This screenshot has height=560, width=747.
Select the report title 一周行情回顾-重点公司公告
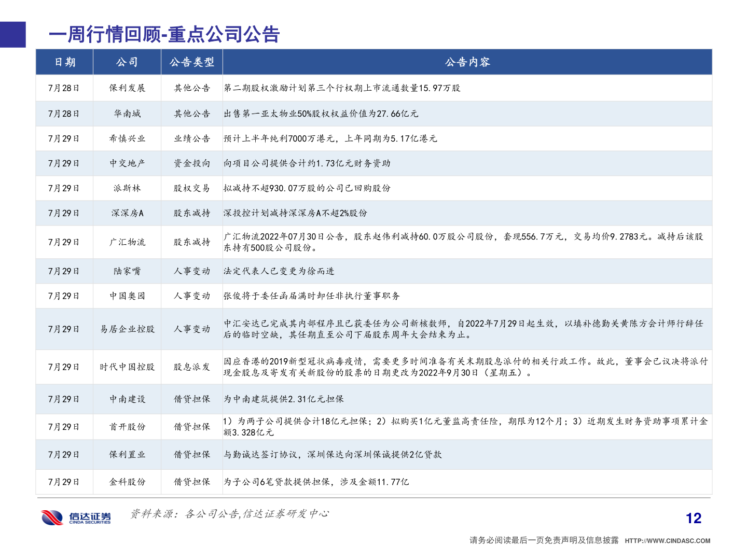[164, 35]
